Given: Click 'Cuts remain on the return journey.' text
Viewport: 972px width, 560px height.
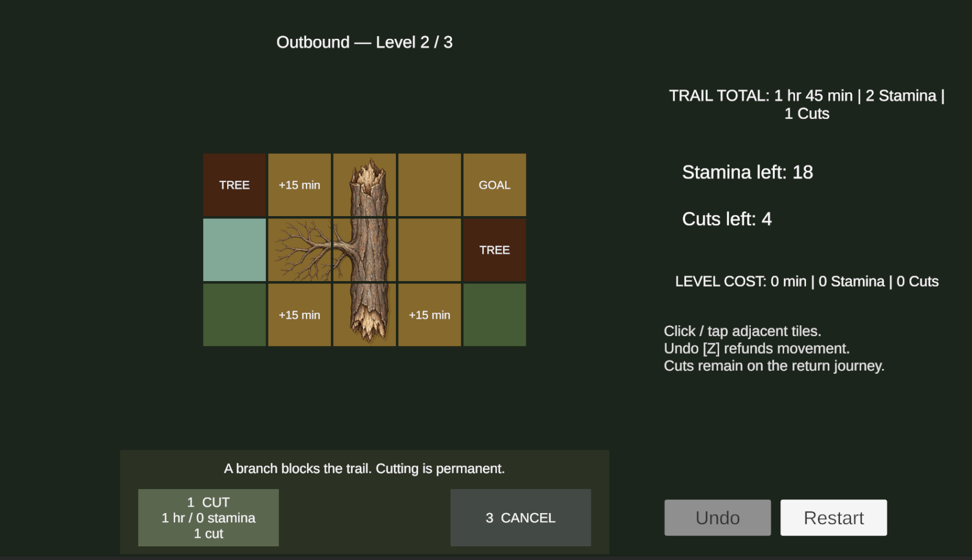Looking at the screenshot, I should (774, 366).
